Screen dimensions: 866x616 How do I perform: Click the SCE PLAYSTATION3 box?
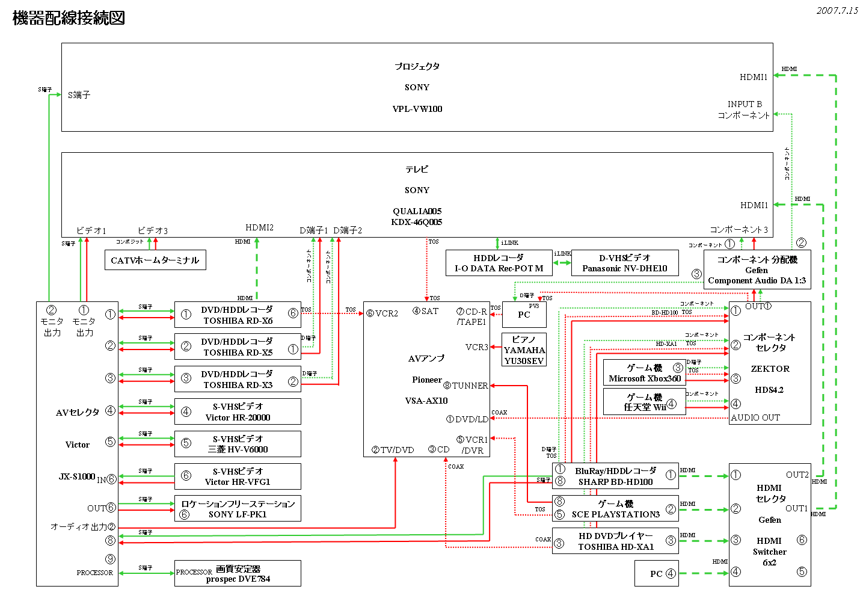pyautogui.click(x=615, y=509)
